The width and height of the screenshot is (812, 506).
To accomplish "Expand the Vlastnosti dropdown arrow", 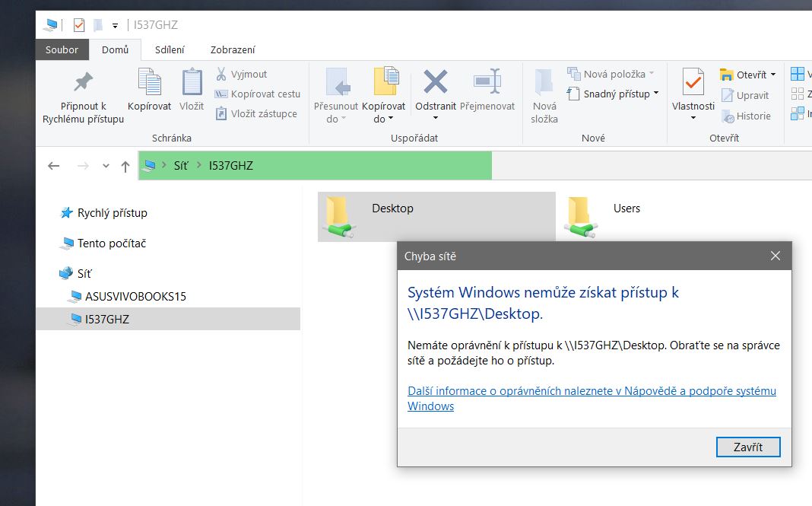I will click(x=693, y=118).
